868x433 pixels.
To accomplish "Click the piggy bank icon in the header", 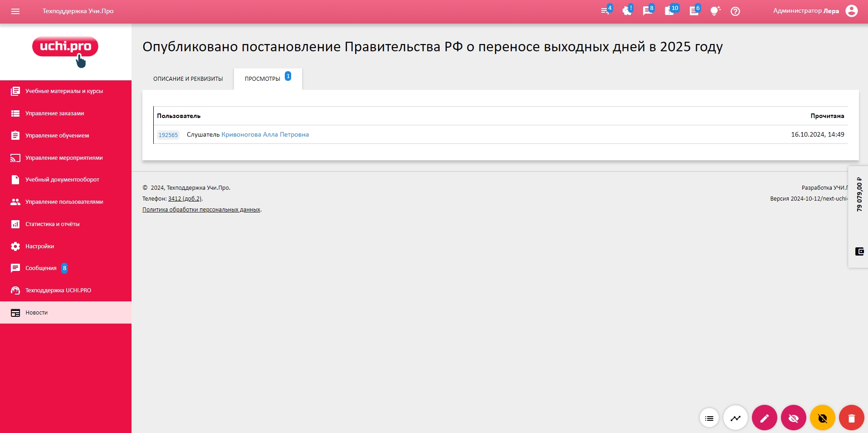I will [627, 11].
